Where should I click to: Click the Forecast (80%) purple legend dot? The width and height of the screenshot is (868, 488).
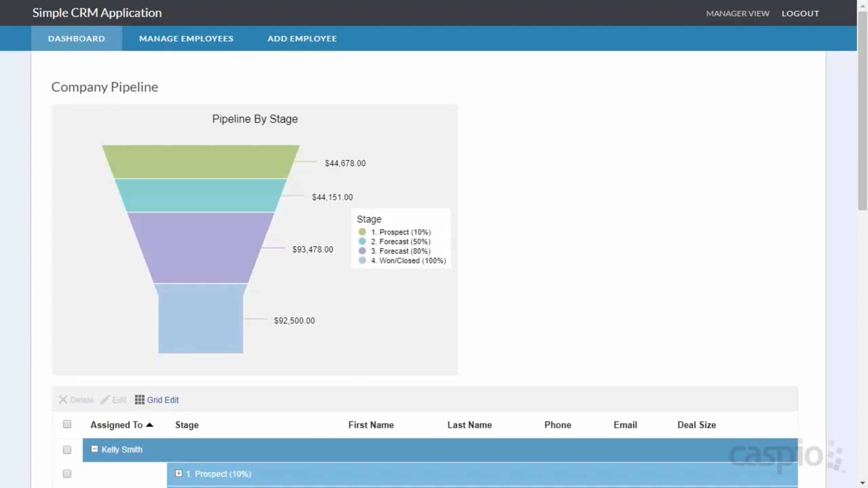coord(362,251)
